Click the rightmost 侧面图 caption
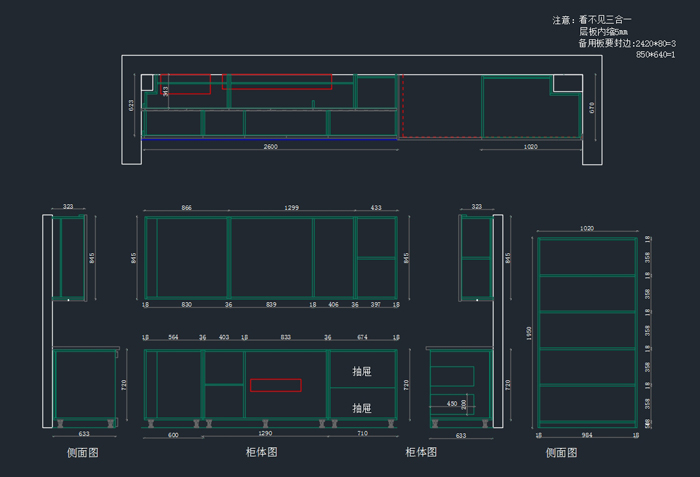This screenshot has width=700, height=477. (x=562, y=453)
